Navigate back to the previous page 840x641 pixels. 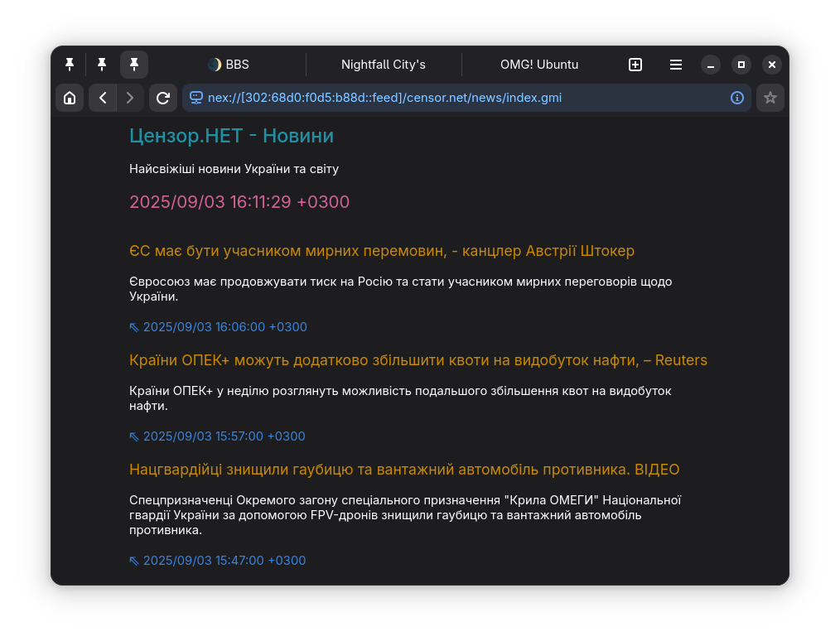[x=102, y=98]
